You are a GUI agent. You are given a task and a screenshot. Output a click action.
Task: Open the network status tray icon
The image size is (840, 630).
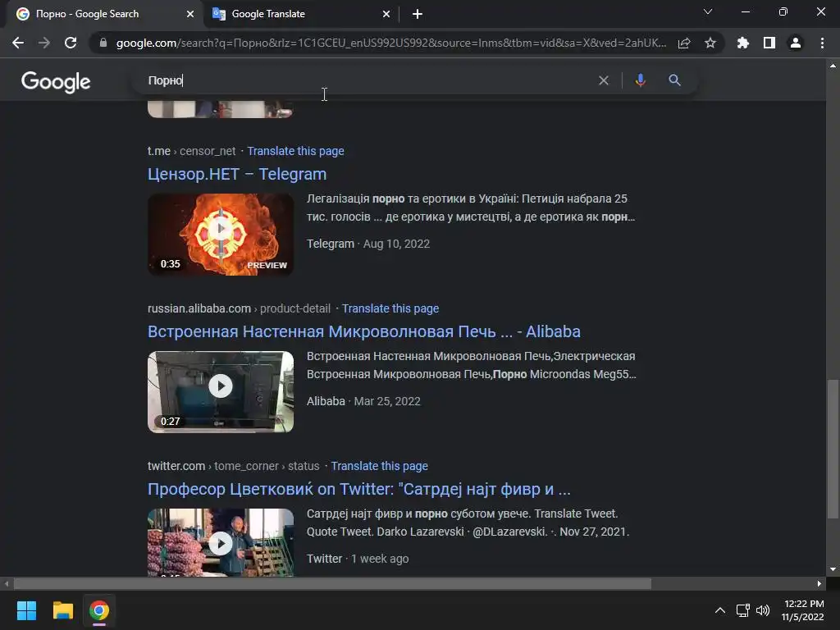tap(742, 610)
